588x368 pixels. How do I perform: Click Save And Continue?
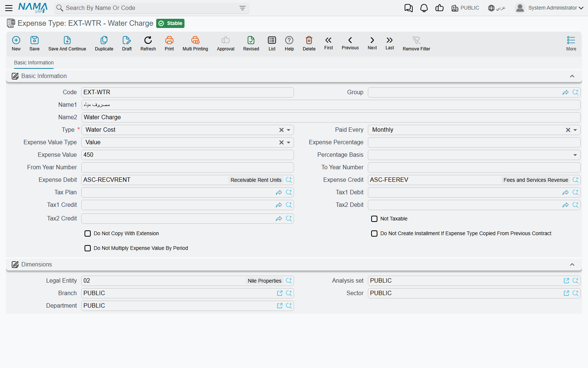coord(67,43)
